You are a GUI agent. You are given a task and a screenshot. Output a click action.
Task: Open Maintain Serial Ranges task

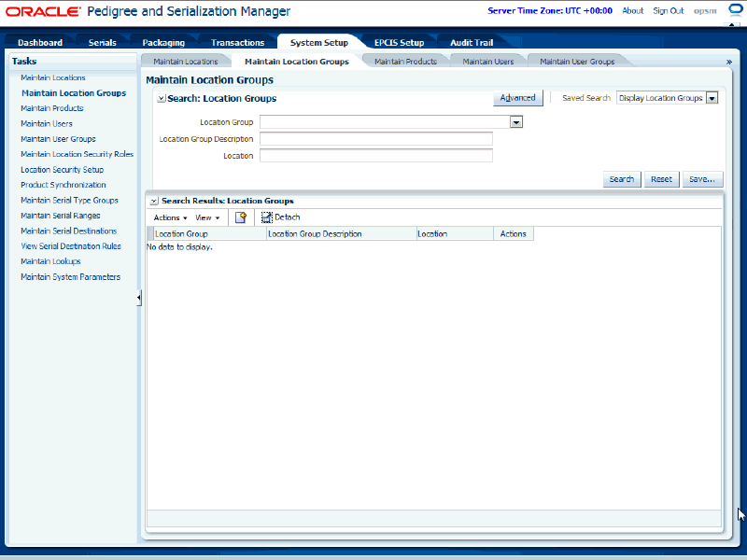click(61, 216)
